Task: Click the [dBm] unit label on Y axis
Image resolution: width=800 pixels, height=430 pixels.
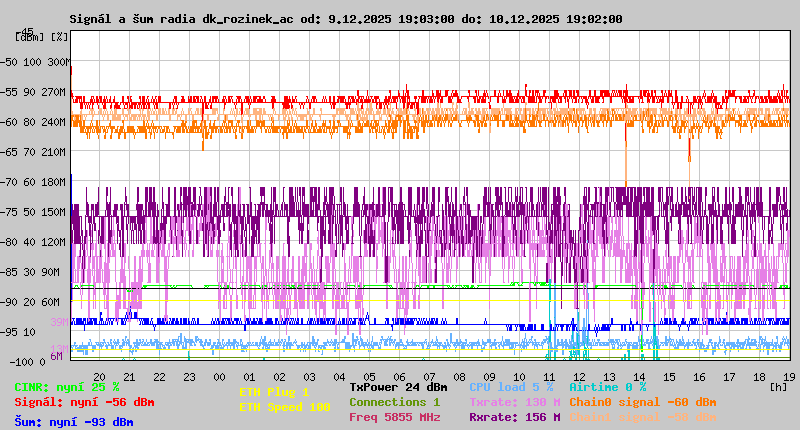Action: (29, 36)
